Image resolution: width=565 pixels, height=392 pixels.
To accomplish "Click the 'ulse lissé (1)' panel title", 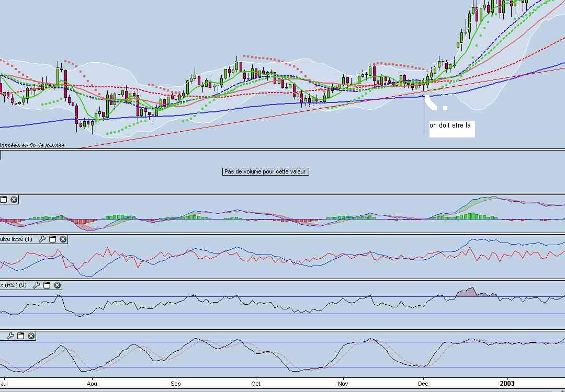I will tap(16, 239).
